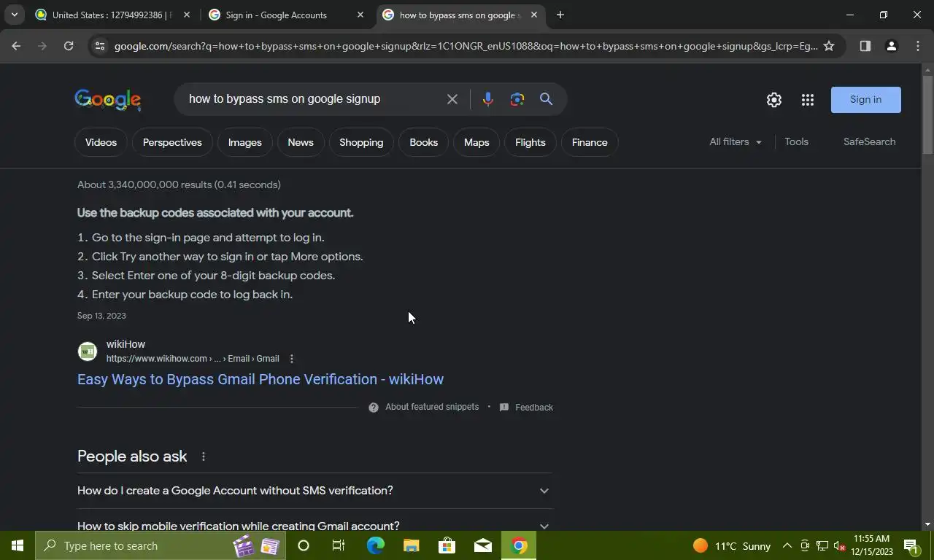Open Mail app from the taskbar
This screenshot has width=934, height=560.
pyautogui.click(x=482, y=545)
